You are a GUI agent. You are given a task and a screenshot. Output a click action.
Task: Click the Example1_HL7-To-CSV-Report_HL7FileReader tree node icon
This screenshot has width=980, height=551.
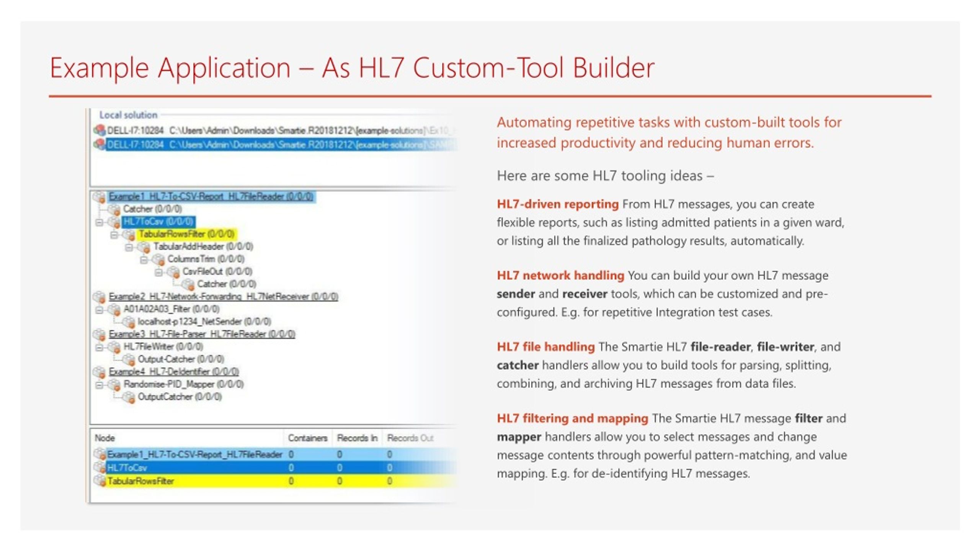pos(99,197)
